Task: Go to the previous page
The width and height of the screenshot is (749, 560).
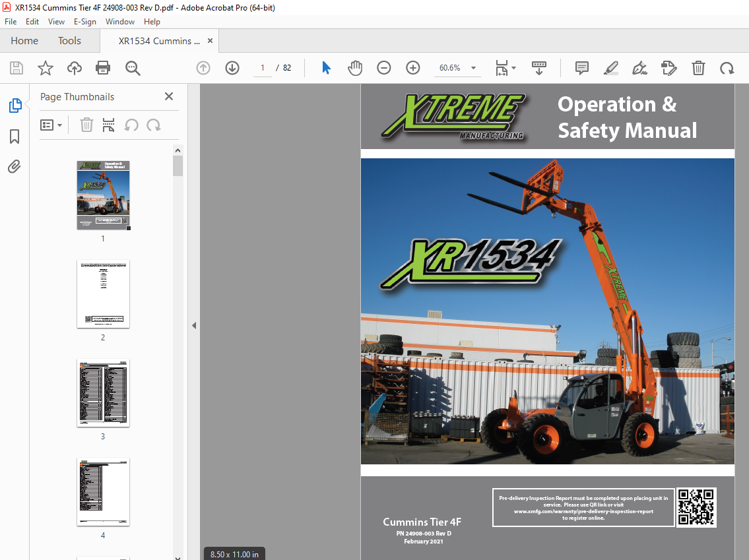Action: [203, 68]
